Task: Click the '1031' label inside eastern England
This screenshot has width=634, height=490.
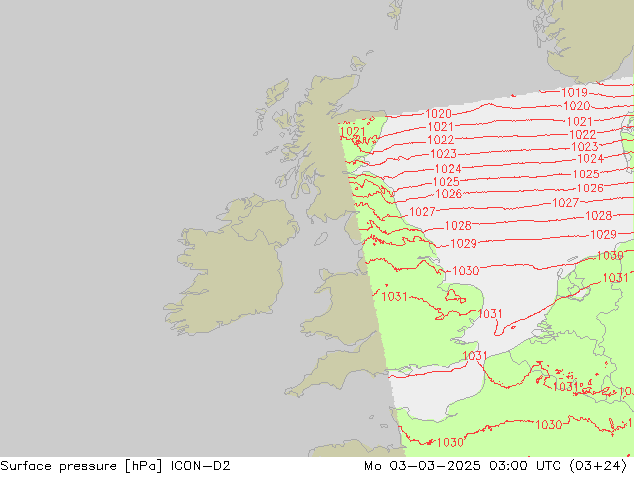Action: tap(394, 297)
